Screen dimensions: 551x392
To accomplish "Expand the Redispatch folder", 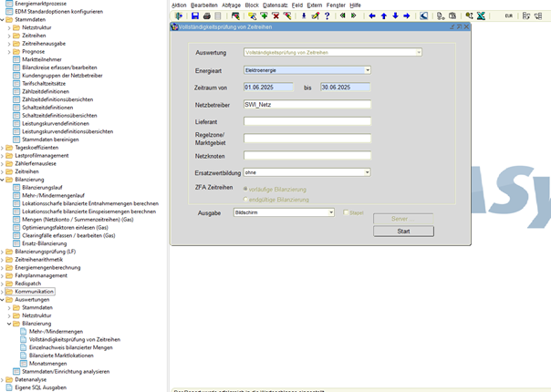I will (2, 284).
